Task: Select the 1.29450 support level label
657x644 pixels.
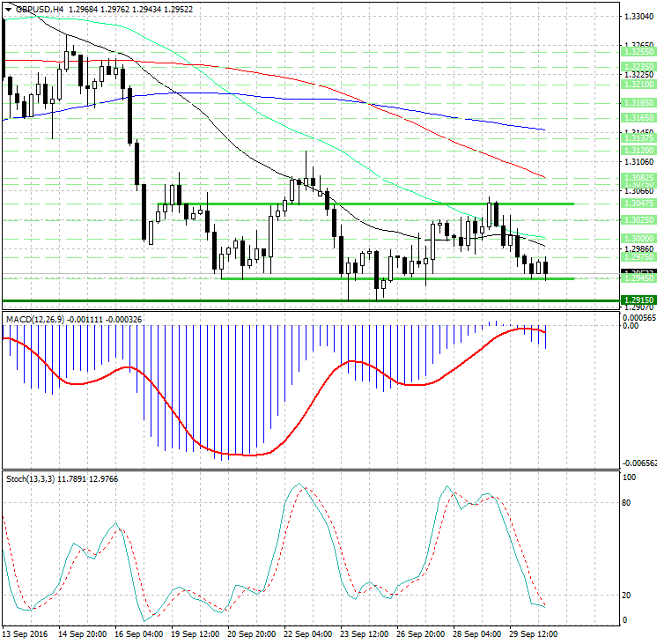Action: coord(637,278)
